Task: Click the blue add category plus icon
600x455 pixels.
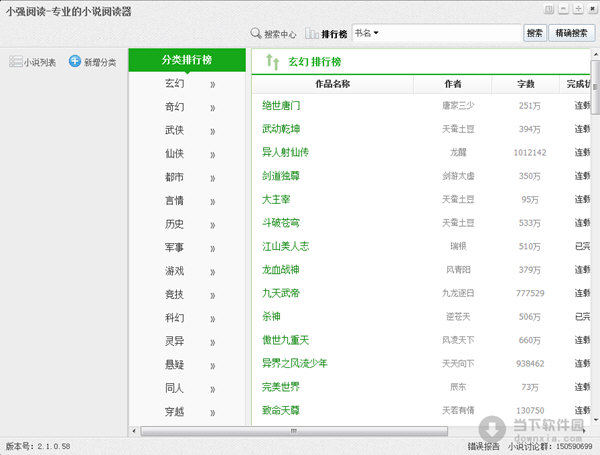Action: (x=75, y=61)
